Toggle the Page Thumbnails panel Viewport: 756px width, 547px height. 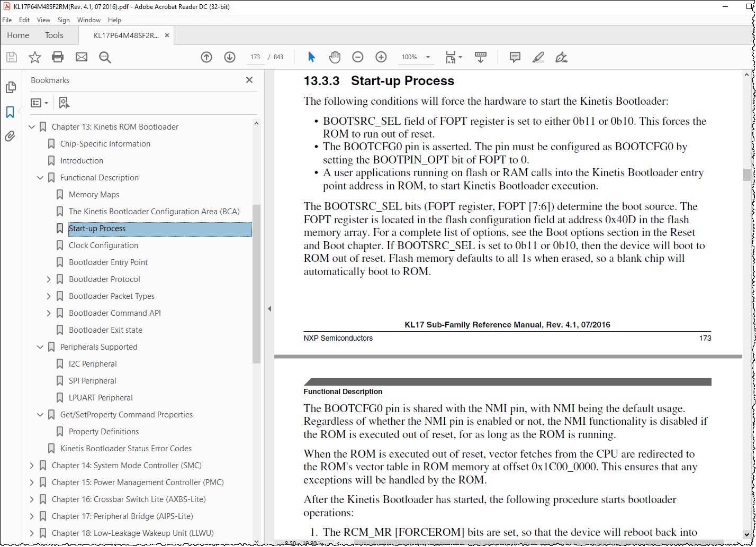(x=10, y=87)
